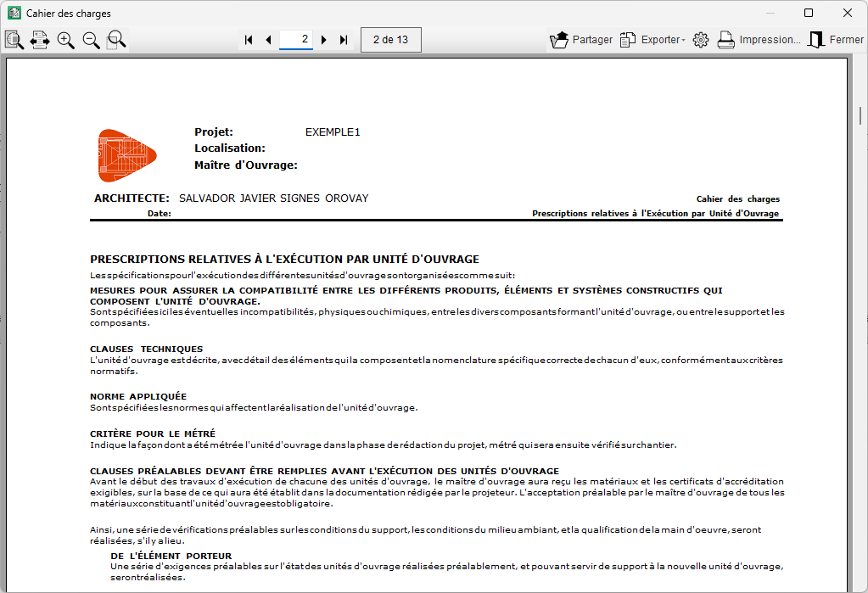Zoom out of the document
This screenshot has width=868, height=593.
coord(91,40)
